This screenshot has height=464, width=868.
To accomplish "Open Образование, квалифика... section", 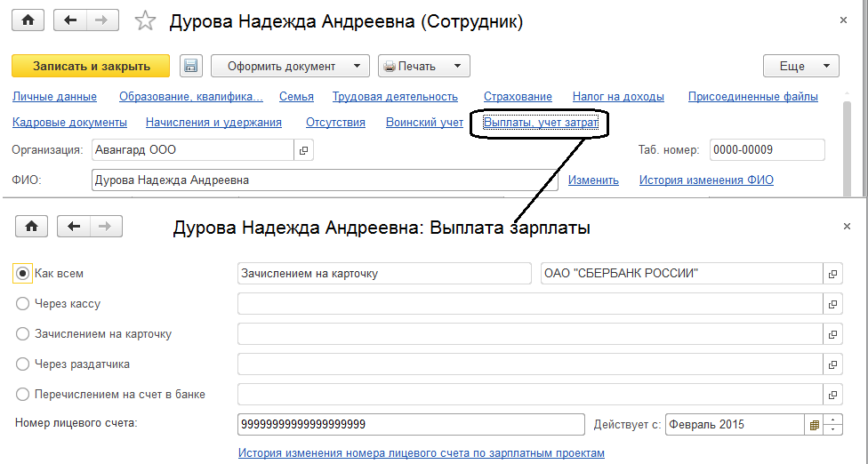I will (191, 97).
